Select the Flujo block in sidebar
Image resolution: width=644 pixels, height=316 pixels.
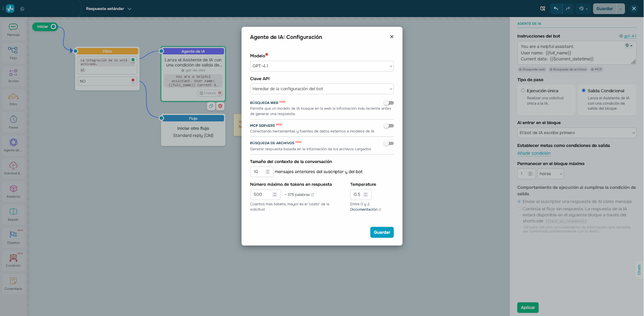pos(13,53)
